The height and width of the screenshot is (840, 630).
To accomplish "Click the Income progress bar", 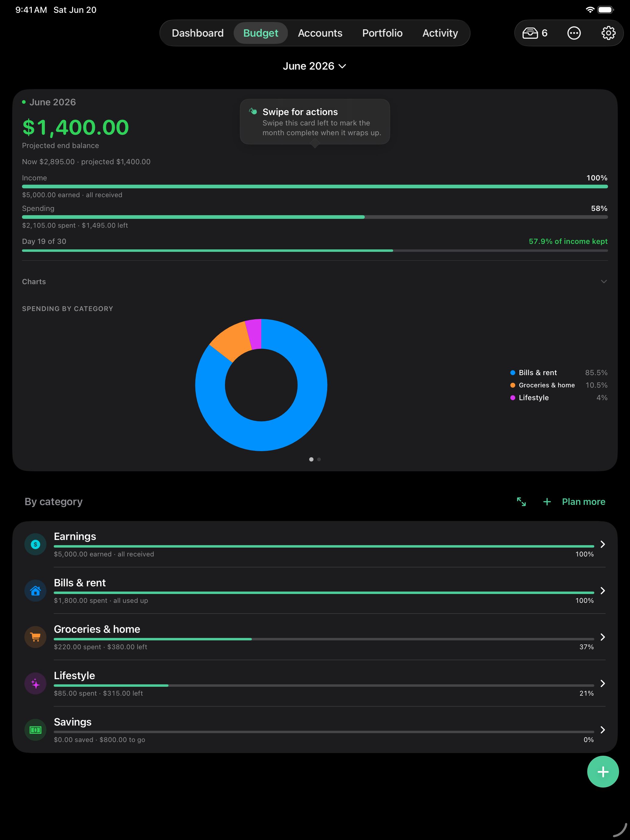I will [x=315, y=186].
